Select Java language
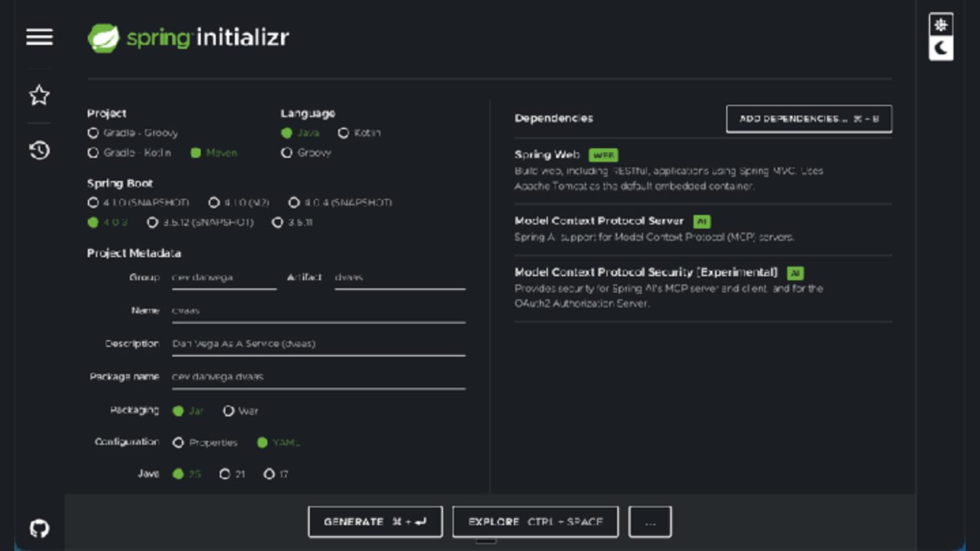This screenshot has width=980, height=551. tap(300, 133)
